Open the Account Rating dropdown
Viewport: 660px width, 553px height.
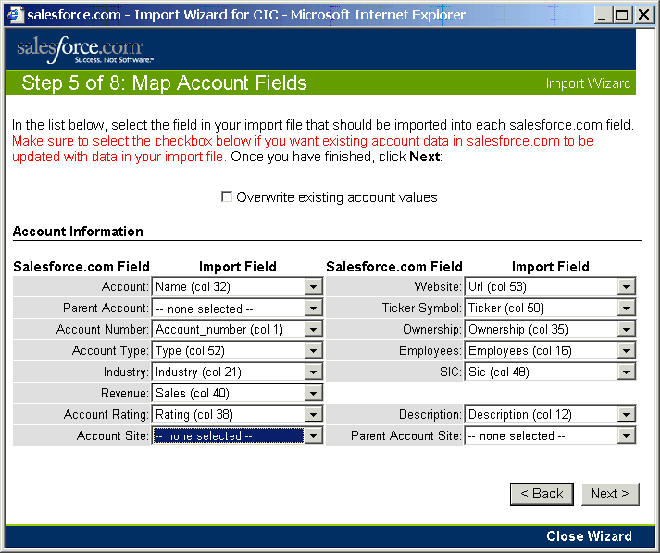tap(237, 415)
